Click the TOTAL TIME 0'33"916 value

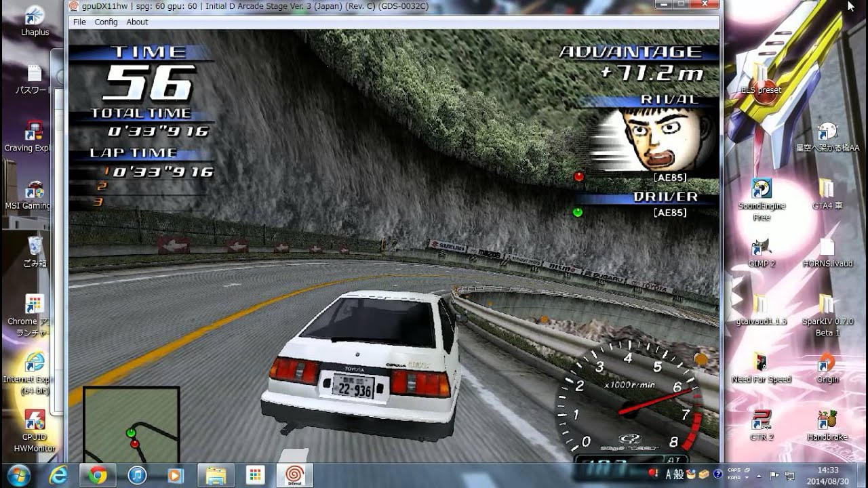[x=159, y=131]
